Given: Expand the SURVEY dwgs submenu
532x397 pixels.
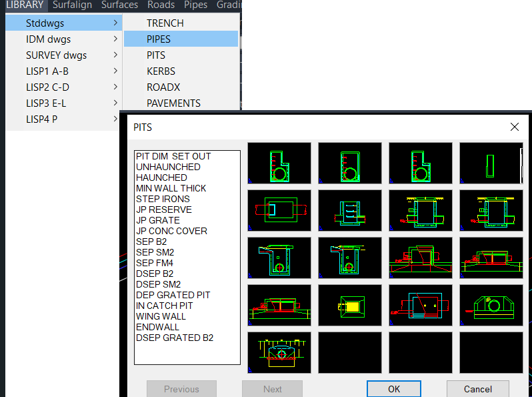Looking at the screenshot, I should 64,55.
